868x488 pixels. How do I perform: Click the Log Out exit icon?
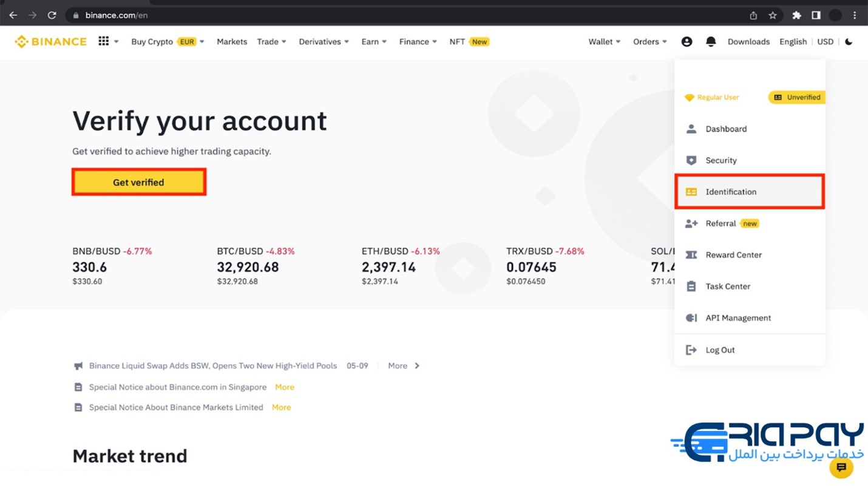click(x=691, y=350)
